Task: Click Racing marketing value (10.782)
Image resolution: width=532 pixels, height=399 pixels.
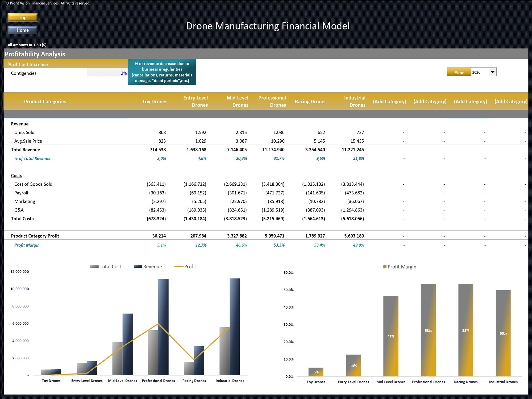Action: [317, 201]
